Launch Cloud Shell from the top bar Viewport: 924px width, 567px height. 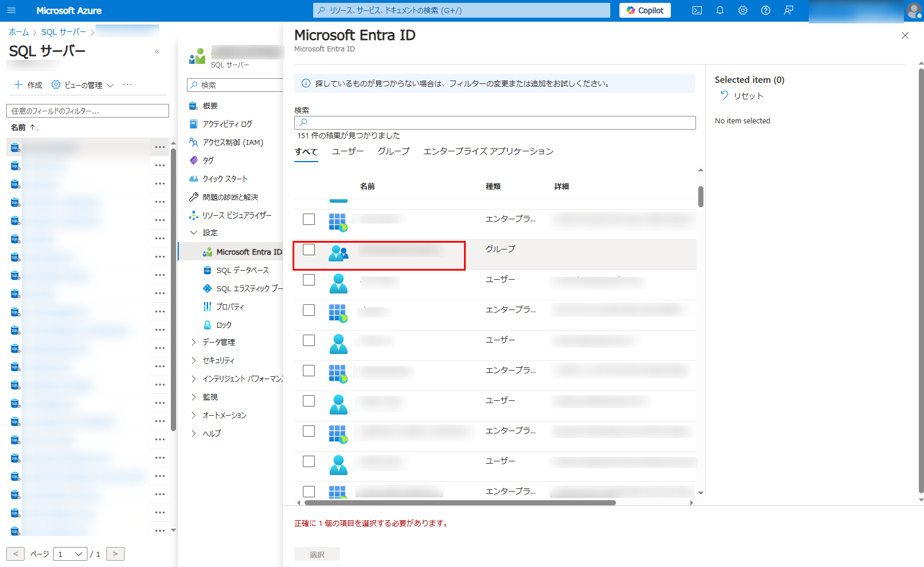697,10
